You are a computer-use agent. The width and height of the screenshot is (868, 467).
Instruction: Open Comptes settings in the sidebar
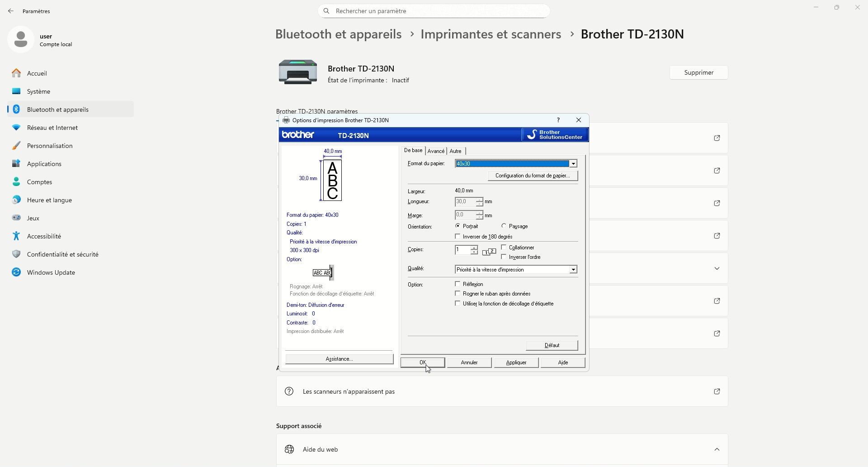pyautogui.click(x=71, y=182)
